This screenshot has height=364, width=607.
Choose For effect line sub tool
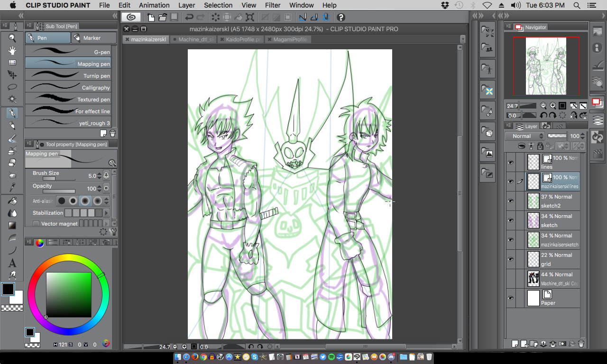[68, 111]
